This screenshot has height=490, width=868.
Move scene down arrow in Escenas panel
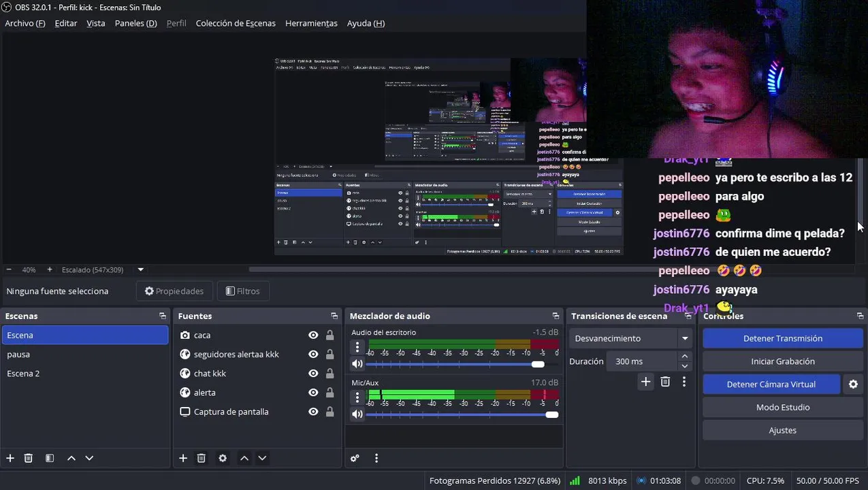pyautogui.click(x=89, y=458)
